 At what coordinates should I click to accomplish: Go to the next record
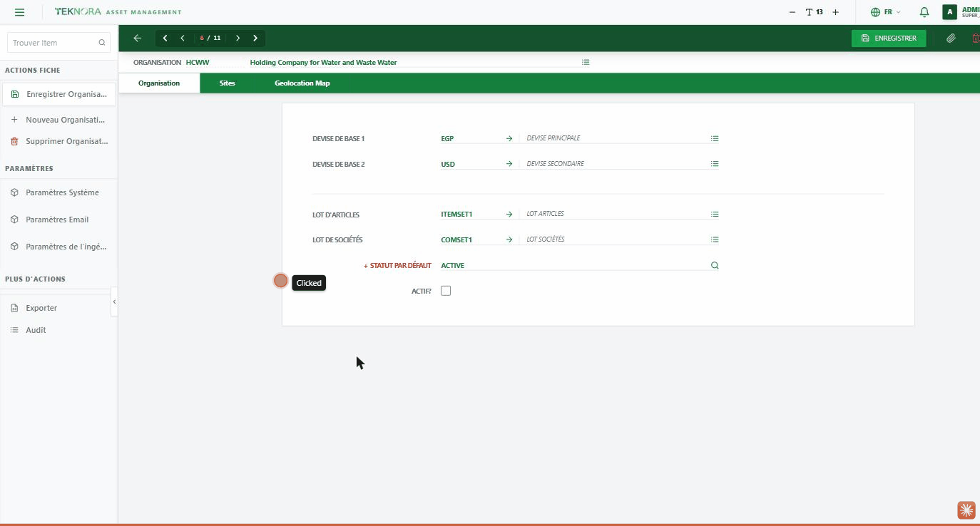coord(238,38)
